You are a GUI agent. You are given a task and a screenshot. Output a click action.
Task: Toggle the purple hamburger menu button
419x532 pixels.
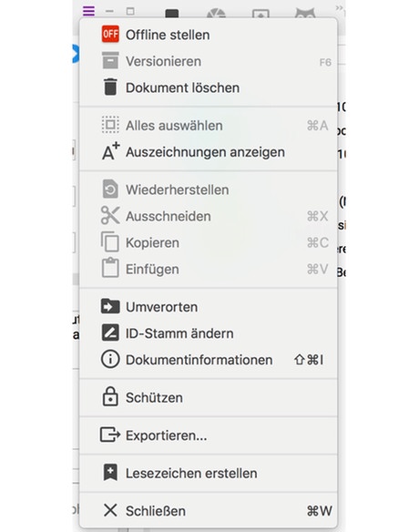tap(88, 11)
